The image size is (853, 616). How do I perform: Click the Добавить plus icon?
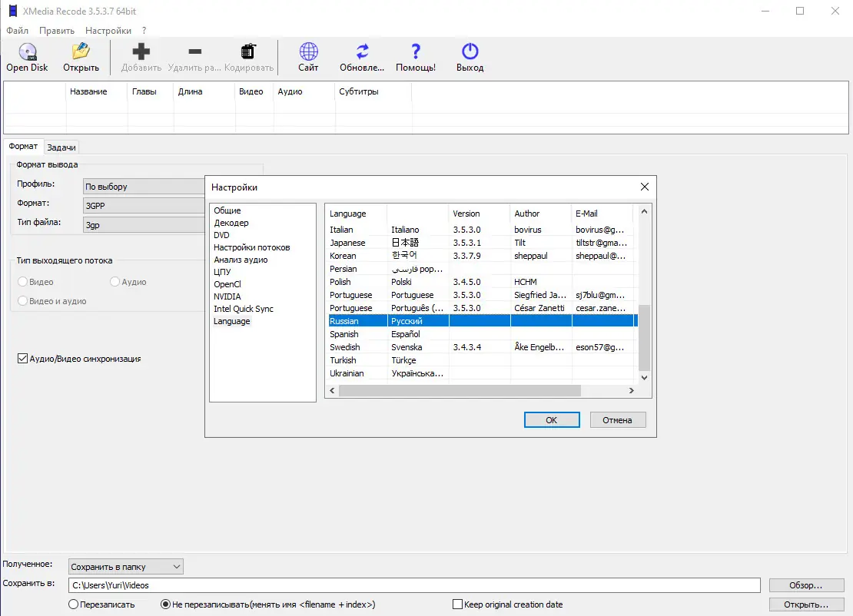click(x=141, y=51)
